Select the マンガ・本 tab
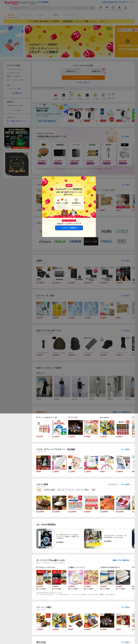Viewport: 138px width, 644px height. click(x=70, y=15)
